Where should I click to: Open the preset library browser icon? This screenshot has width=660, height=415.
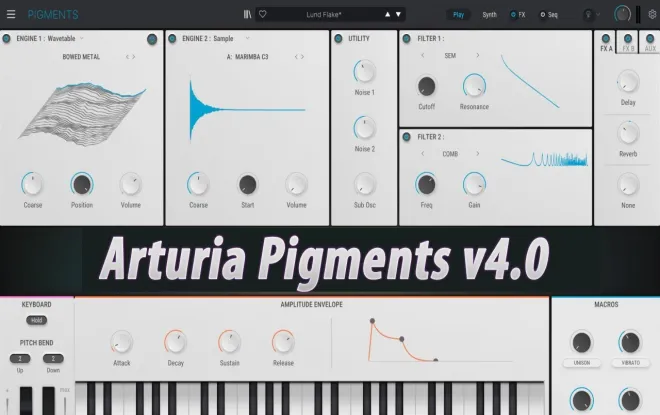coord(248,14)
